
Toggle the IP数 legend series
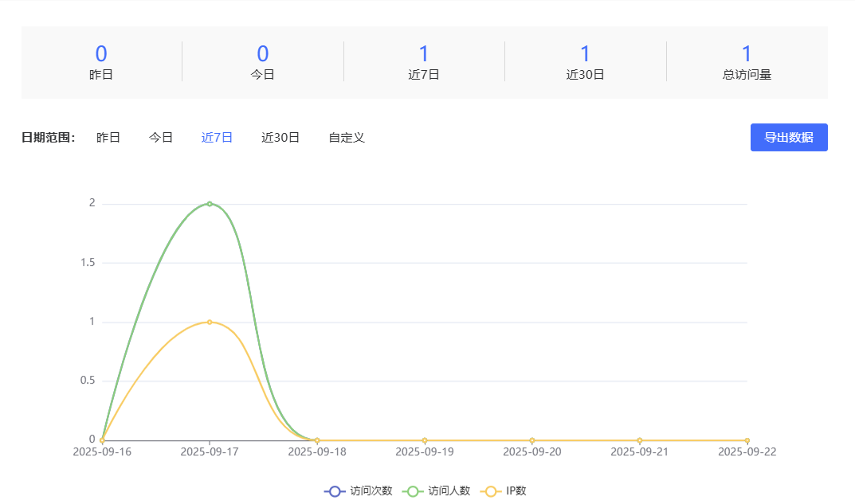click(505, 491)
